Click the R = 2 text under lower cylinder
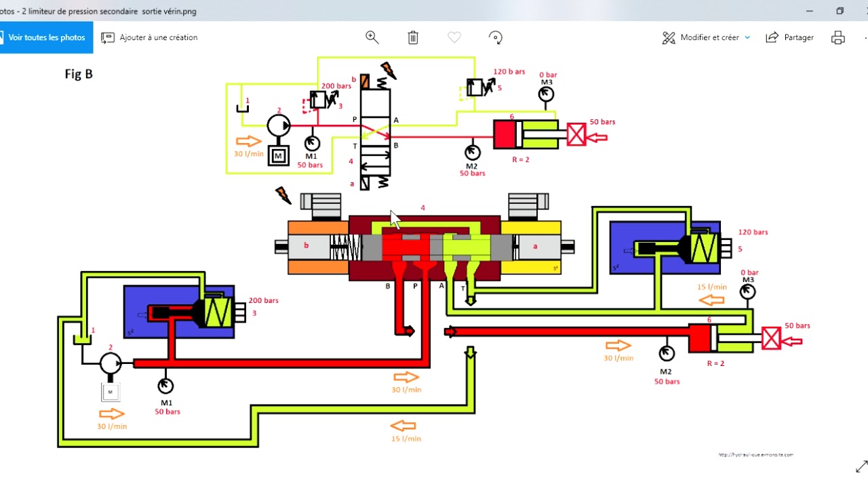Screen dimensions: 868x488 (x=715, y=363)
